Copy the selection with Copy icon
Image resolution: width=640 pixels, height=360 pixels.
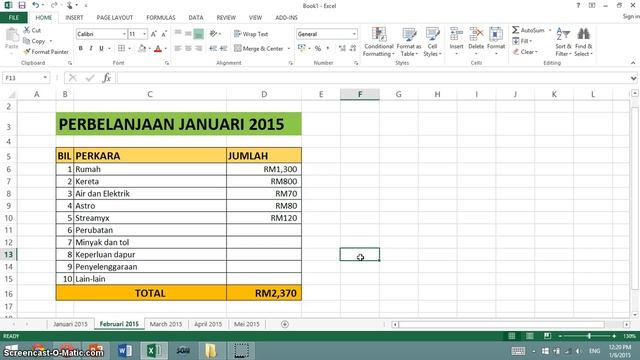(x=27, y=41)
